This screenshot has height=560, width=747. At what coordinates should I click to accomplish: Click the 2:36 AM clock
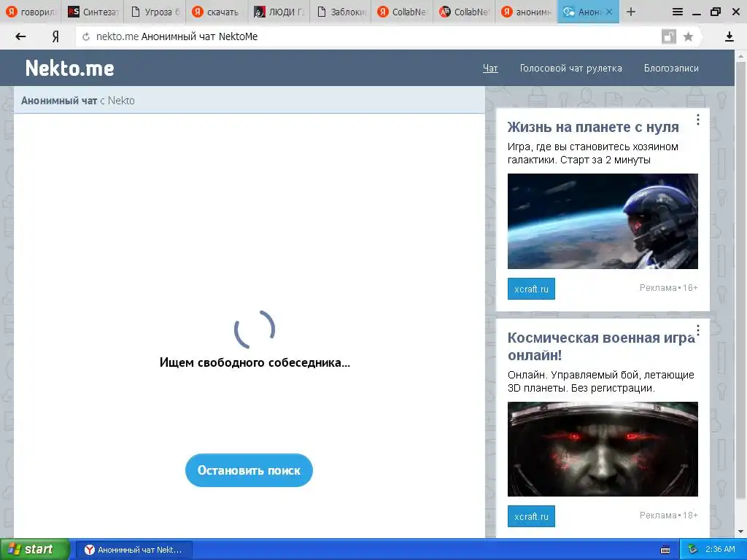(720, 550)
